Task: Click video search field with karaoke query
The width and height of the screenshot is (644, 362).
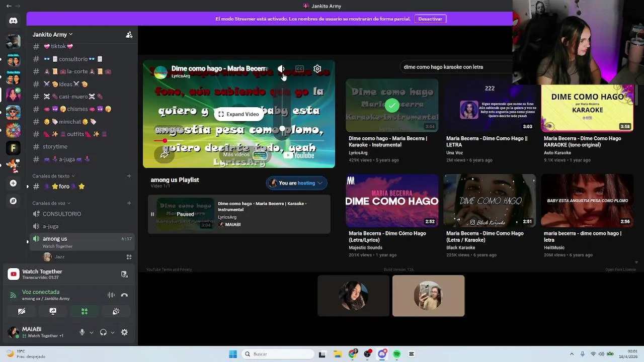Action: [x=457, y=67]
